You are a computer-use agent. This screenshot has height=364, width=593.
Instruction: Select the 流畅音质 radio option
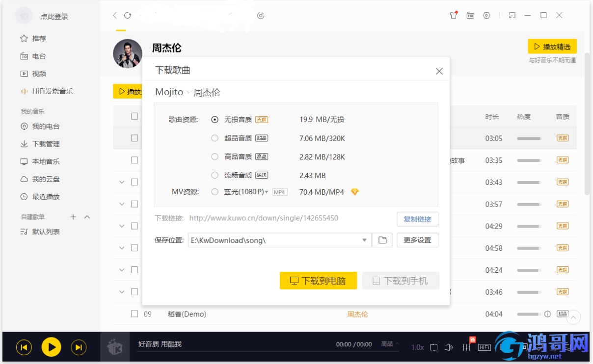pyautogui.click(x=215, y=175)
